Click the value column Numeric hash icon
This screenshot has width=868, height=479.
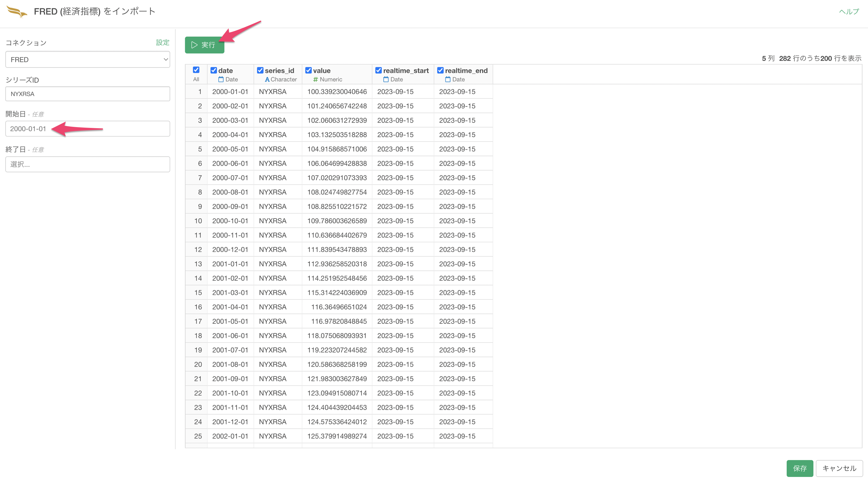315,79
